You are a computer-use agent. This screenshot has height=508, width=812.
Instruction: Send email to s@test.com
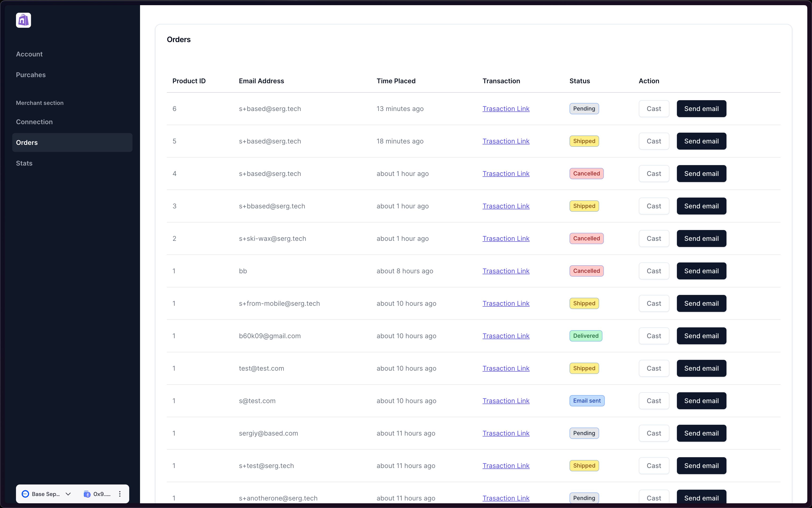click(x=701, y=401)
